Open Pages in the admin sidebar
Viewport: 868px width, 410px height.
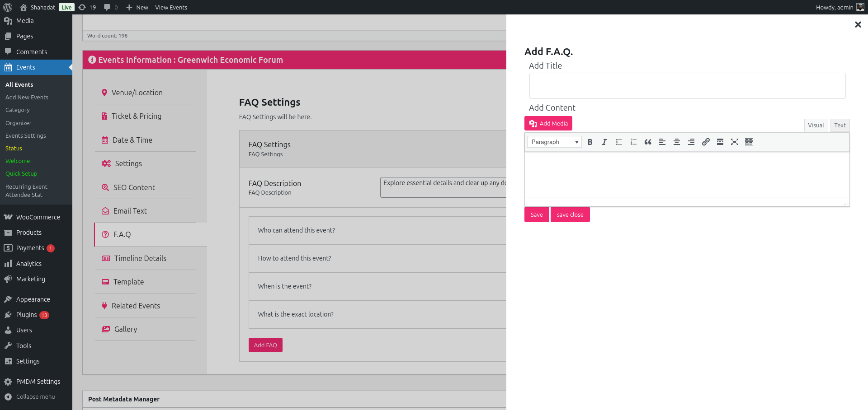pyautogui.click(x=36, y=36)
